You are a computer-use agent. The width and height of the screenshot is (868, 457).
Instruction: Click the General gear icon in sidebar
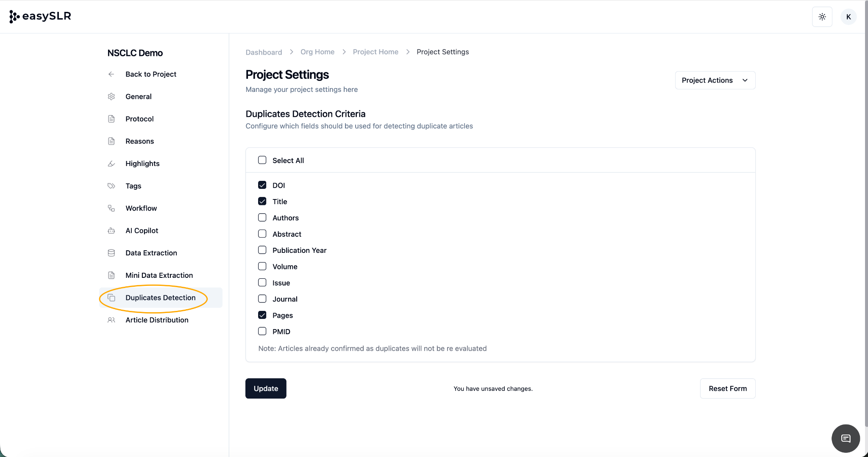click(111, 97)
